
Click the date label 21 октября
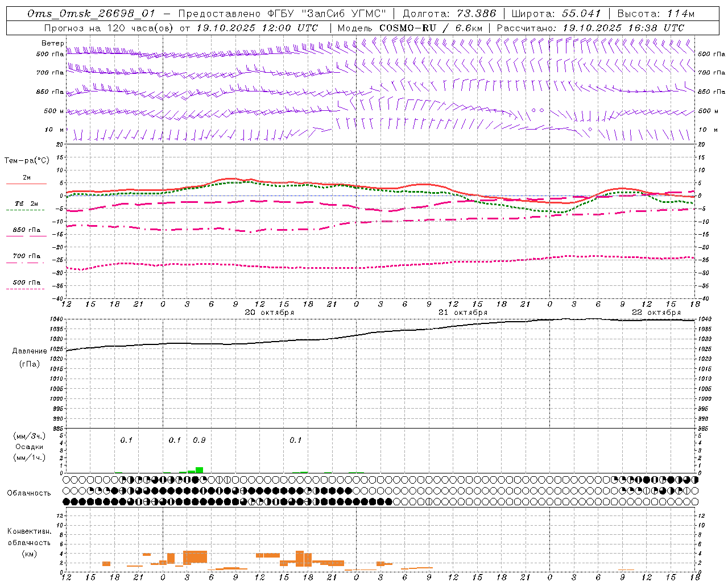click(x=463, y=313)
